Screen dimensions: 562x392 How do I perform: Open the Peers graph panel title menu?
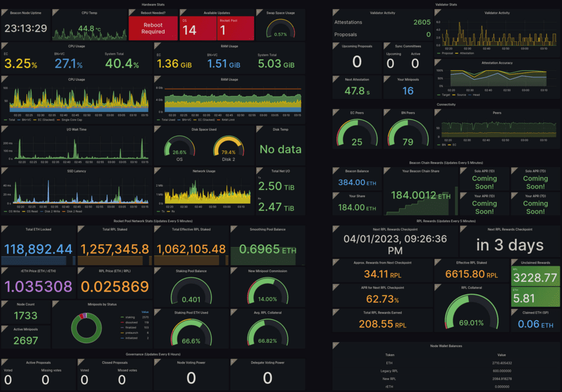click(x=497, y=113)
